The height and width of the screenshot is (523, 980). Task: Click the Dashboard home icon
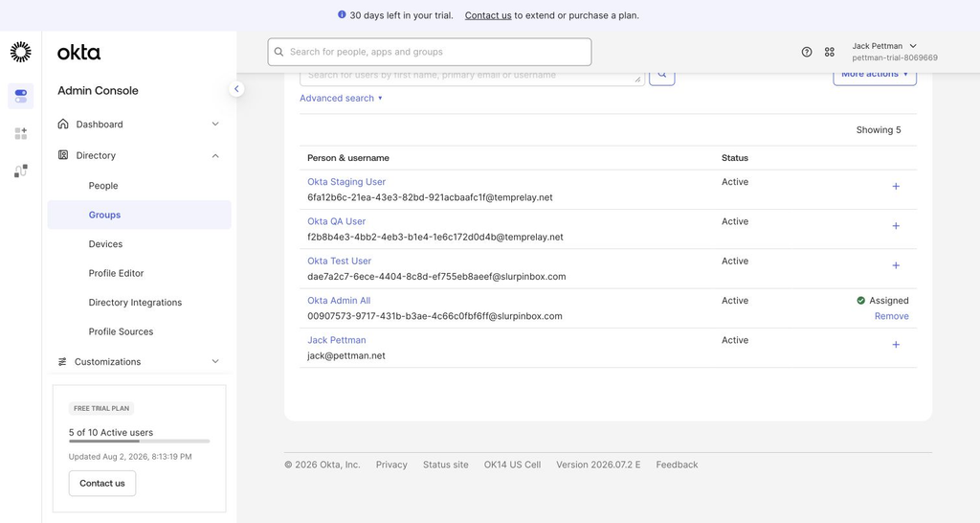63,124
